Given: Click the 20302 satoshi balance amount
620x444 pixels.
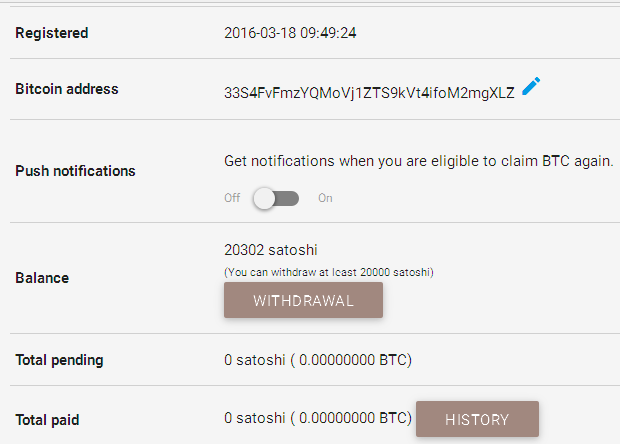Looking at the screenshot, I should tap(271, 251).
